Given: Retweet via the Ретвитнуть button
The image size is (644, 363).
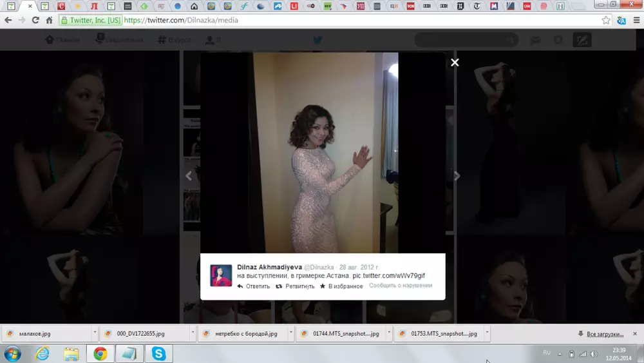Looking at the screenshot, I should [296, 286].
